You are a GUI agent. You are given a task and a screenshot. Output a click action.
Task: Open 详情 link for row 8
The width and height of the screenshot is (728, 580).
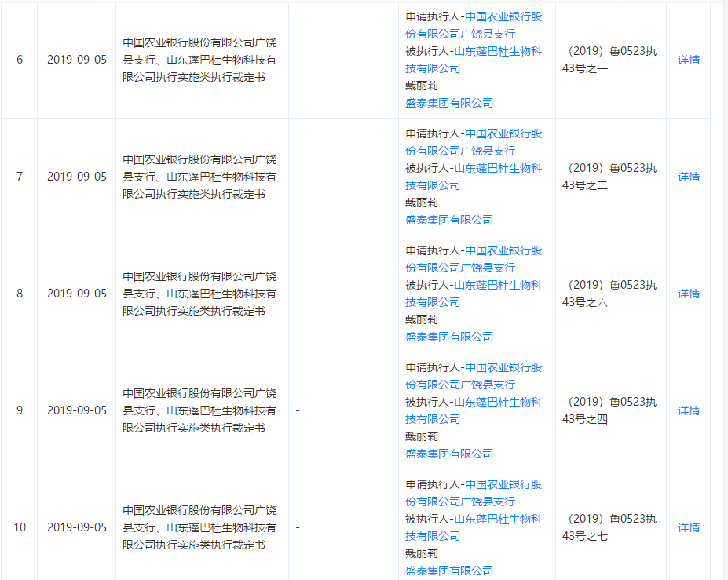tap(689, 294)
